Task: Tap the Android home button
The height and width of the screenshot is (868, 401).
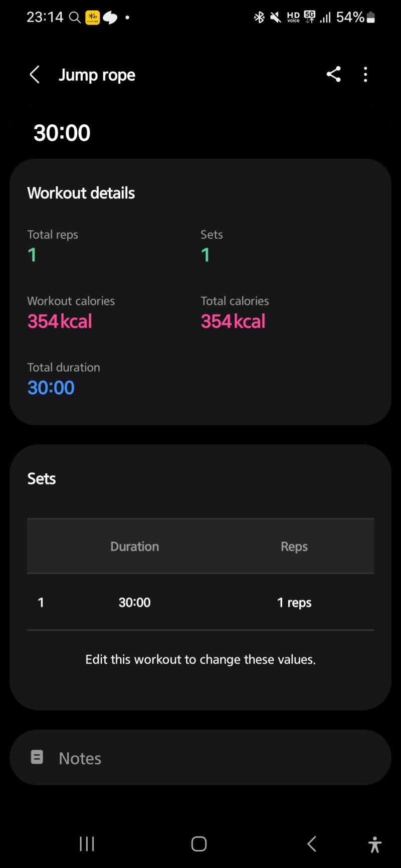Action: coord(199,844)
